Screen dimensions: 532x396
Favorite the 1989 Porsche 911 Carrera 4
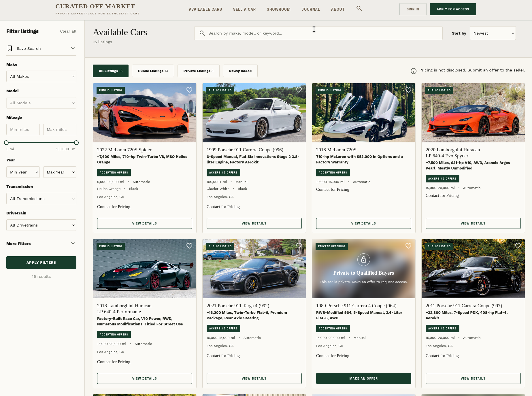[408, 246]
